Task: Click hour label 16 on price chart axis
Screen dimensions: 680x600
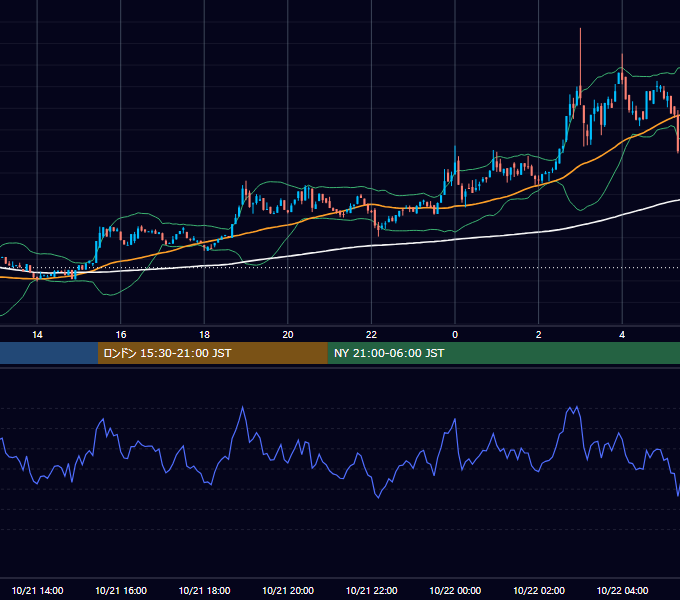Action: 121,335
